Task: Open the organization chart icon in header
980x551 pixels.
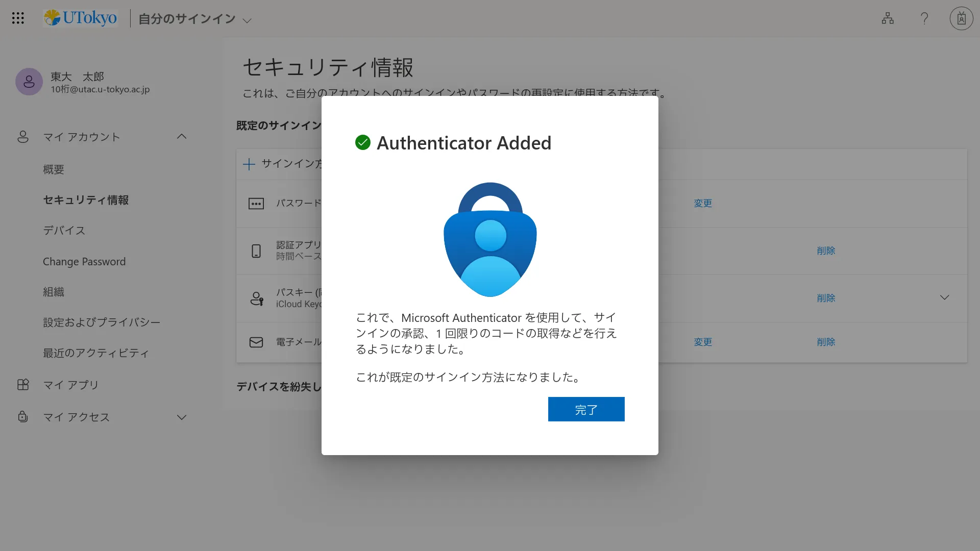Action: coord(888,18)
